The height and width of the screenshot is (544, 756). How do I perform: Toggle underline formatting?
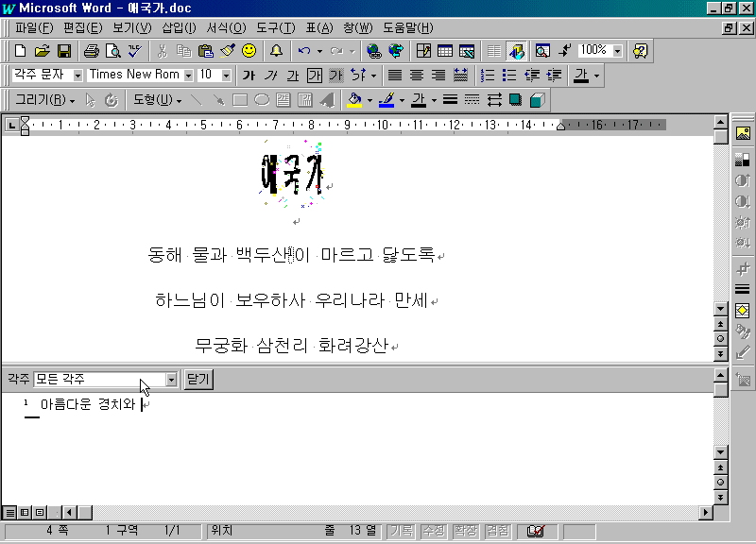(x=293, y=76)
